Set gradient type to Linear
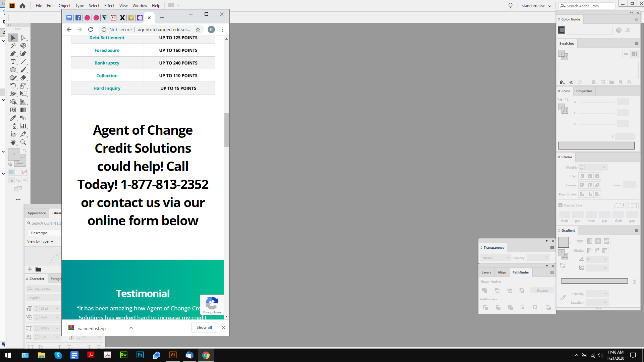644x362 pixels. (590, 241)
